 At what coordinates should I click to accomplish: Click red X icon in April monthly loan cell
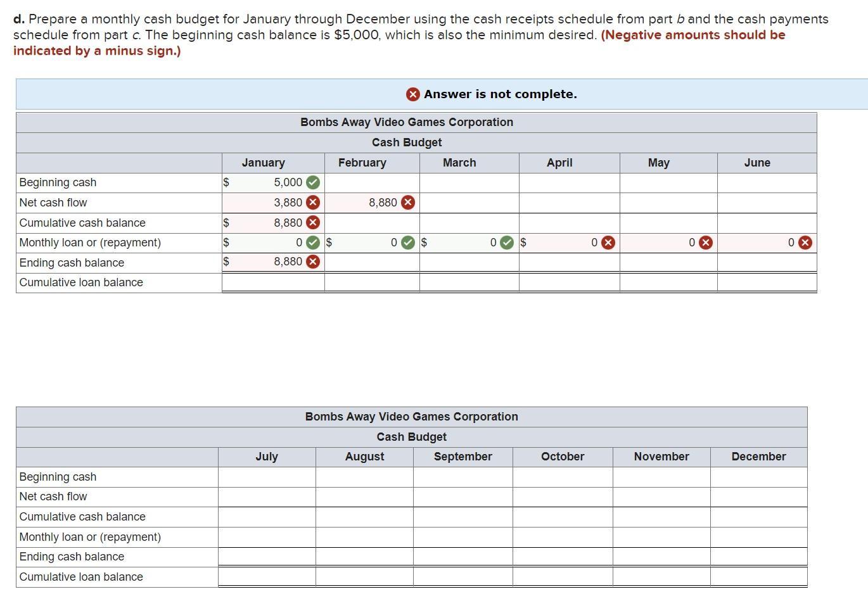tap(608, 243)
